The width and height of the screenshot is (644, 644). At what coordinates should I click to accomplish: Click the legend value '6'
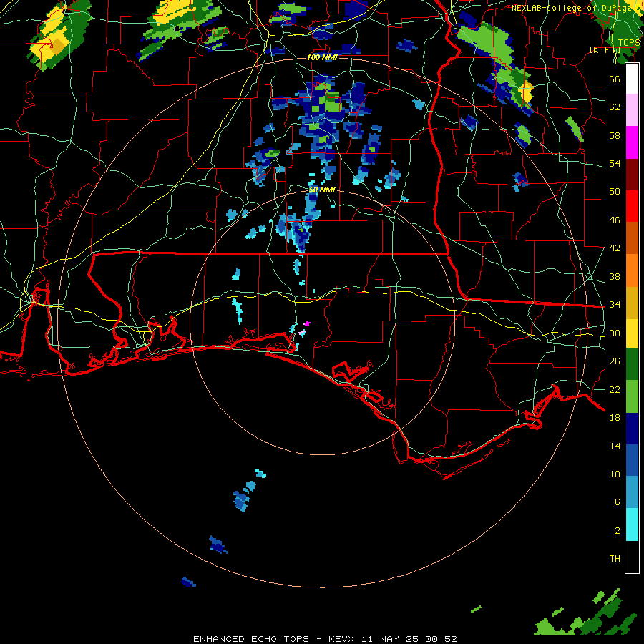[x=618, y=502]
